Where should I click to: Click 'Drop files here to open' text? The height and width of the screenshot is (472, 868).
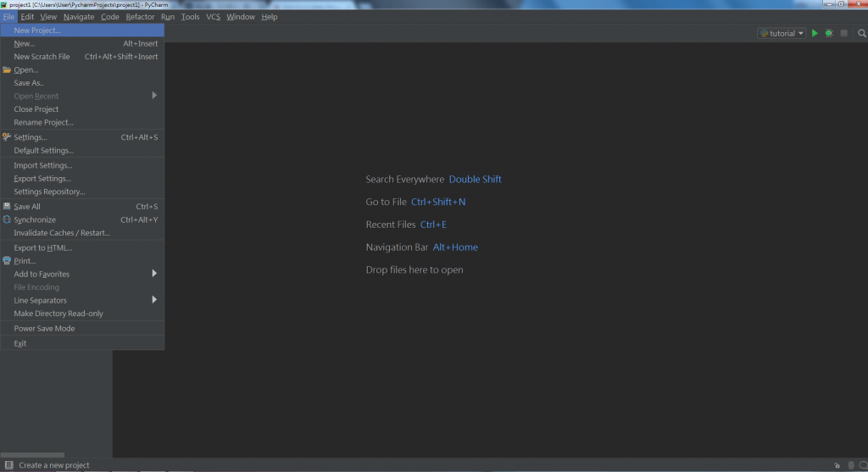coord(414,270)
